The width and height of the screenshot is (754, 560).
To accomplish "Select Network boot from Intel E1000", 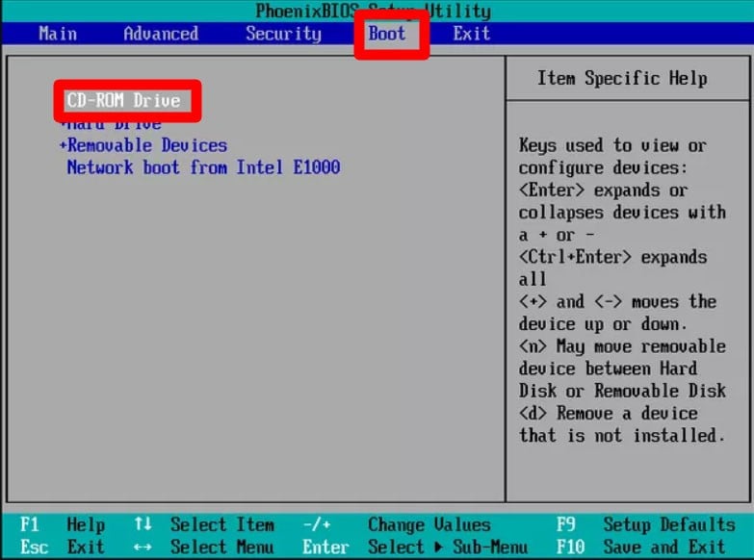I will coord(203,167).
